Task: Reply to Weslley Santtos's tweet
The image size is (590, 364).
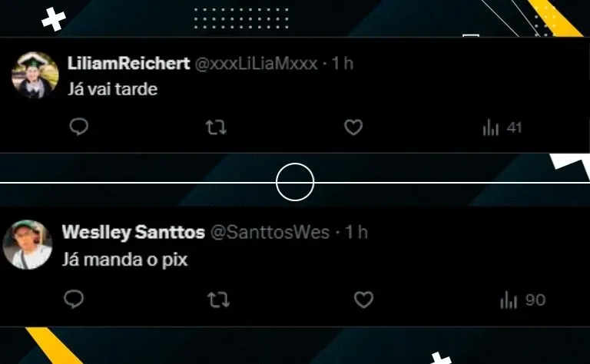Action: tap(74, 299)
